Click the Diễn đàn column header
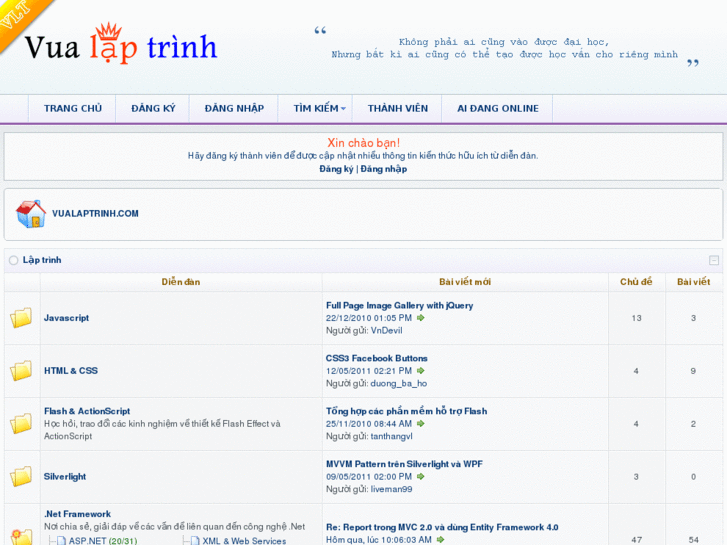Screen dimensions: 727x545 click(181, 282)
